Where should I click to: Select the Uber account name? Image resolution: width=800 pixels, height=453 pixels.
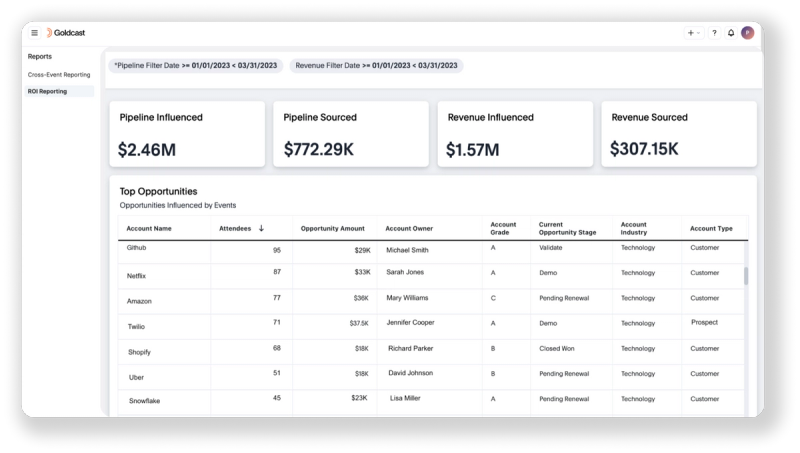coord(136,378)
